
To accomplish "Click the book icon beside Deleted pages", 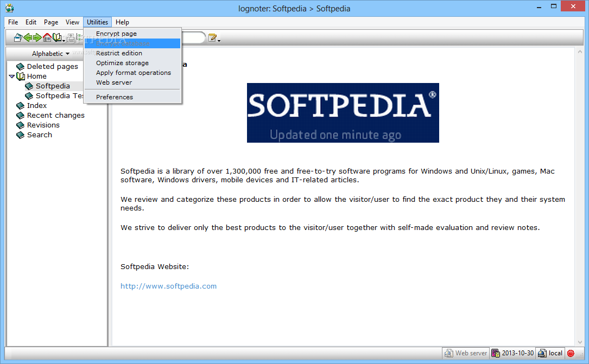I will 20,67.
